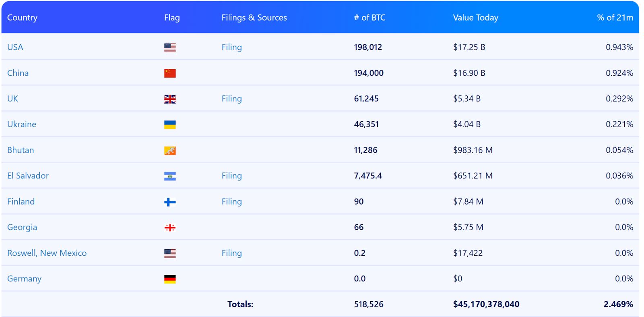Image resolution: width=644 pixels, height=317 pixels.
Task: Click the Finland flag icon
Action: coord(170,201)
